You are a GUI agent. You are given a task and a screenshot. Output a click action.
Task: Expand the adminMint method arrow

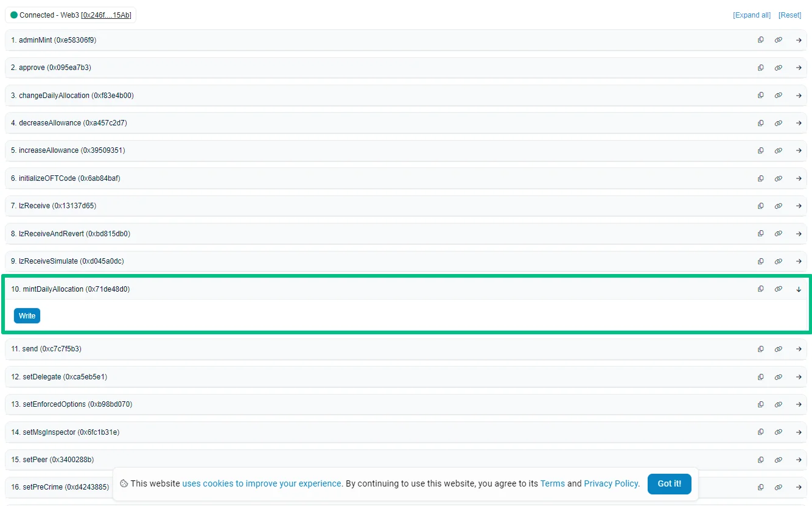(x=799, y=40)
